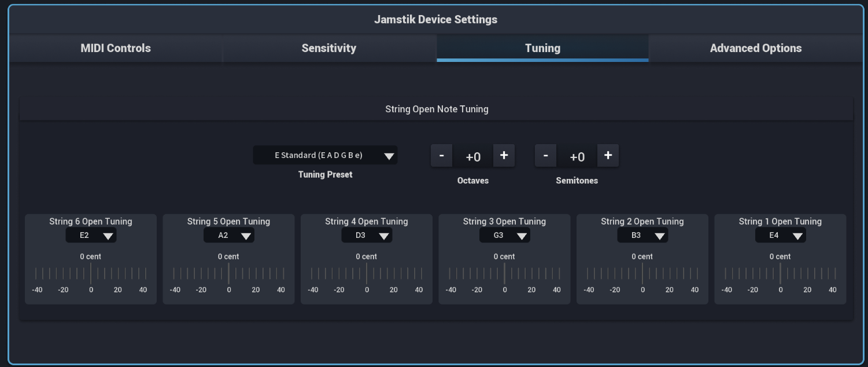Click the String 6 Open Tuning label
The image size is (868, 367).
point(91,221)
